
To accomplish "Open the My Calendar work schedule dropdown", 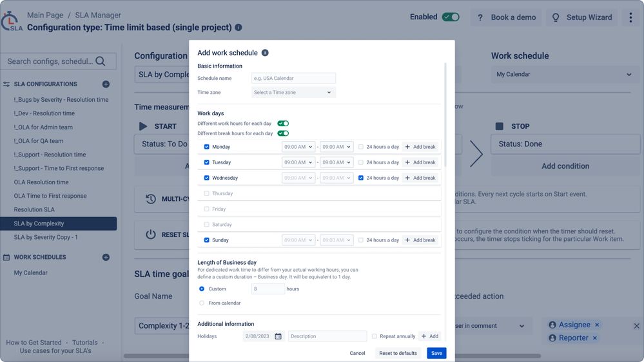I will point(564,74).
